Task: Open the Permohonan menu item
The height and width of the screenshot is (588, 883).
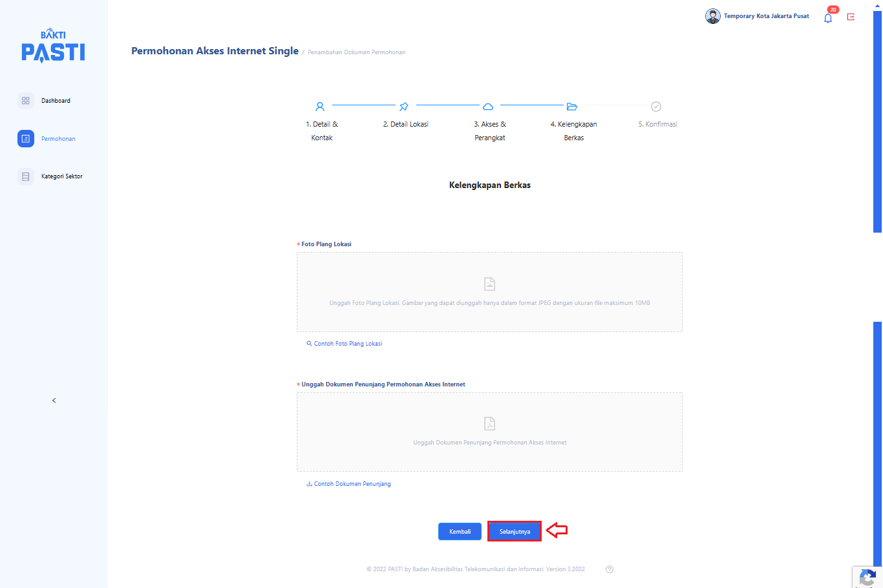Action: pos(58,139)
